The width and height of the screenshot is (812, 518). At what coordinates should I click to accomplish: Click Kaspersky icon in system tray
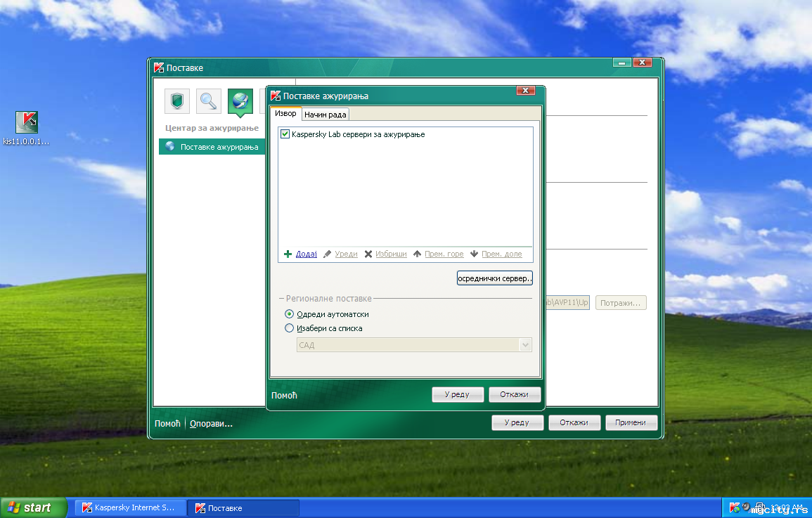point(734,507)
